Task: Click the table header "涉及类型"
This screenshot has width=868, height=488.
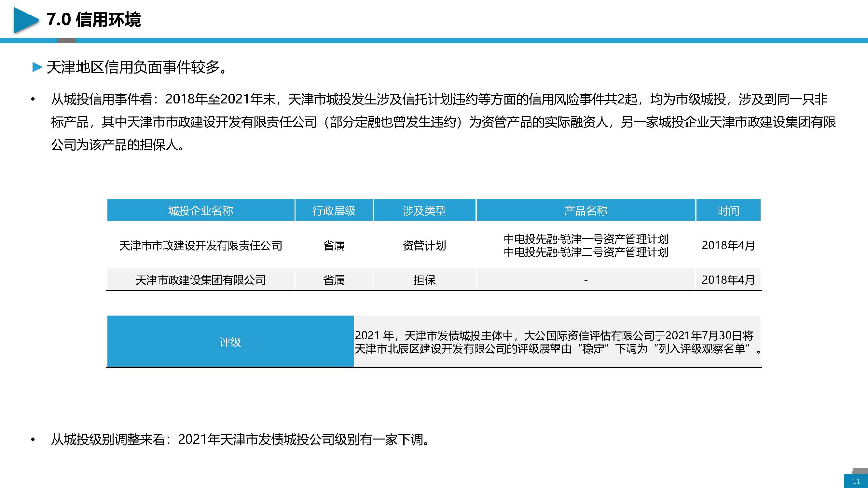Action: pyautogui.click(x=425, y=210)
